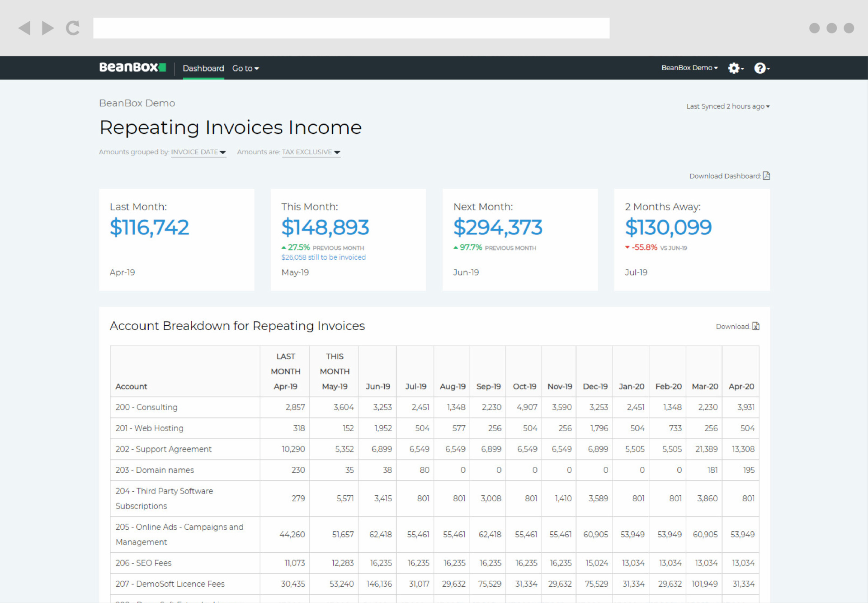Click the Account column header
The image size is (868, 603).
(131, 386)
